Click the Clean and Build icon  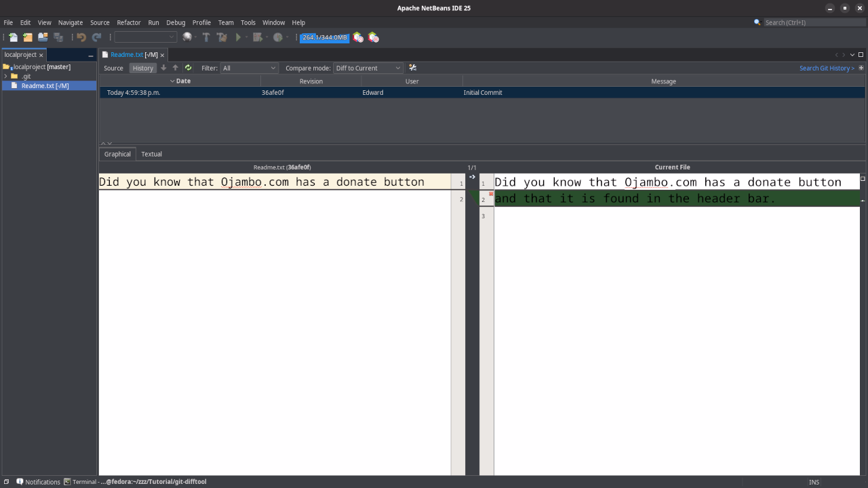(x=222, y=37)
